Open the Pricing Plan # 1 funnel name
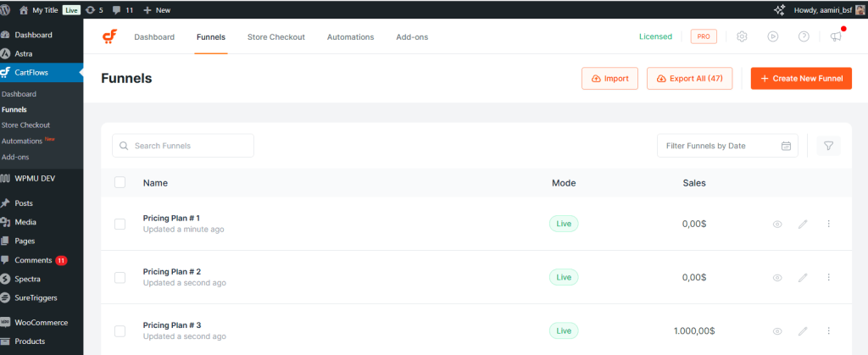868x355 pixels. click(x=171, y=218)
